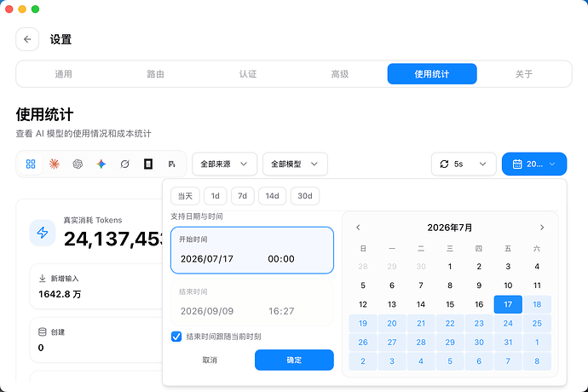Choose the 7d quick range preset
The height and width of the screenshot is (392, 588).
pyautogui.click(x=243, y=196)
